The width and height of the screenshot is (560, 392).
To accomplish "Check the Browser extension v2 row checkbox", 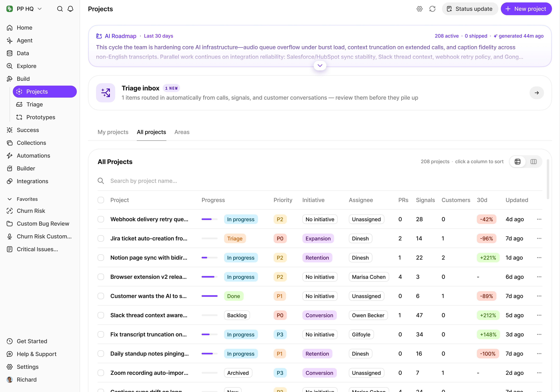I will click(101, 277).
